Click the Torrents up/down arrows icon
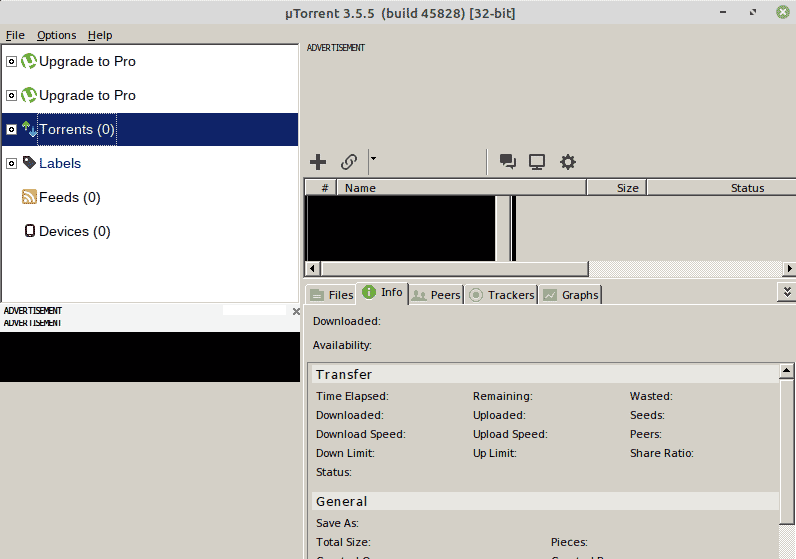The image size is (796, 559). click(29, 129)
